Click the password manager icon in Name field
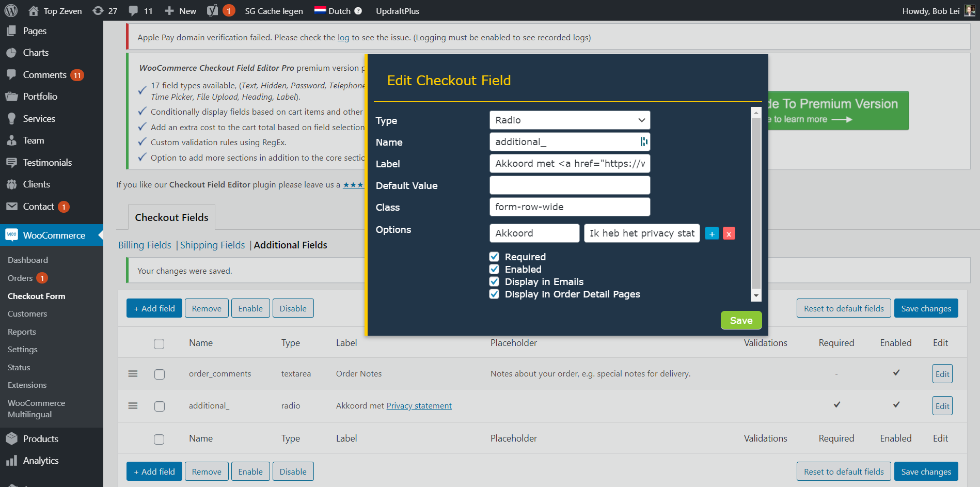The image size is (980, 487). (x=643, y=142)
